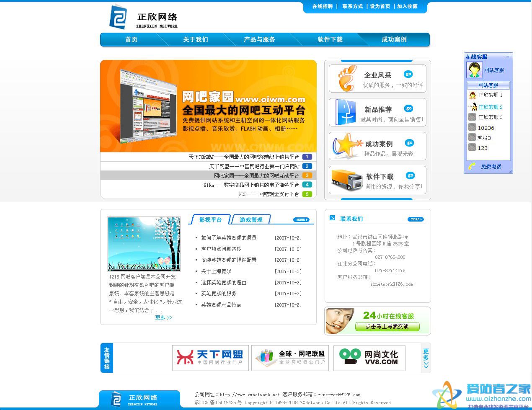Viewport: 532px width, 410px height.
Task: Click the 天下网盟 partner logo
Action: (x=210, y=358)
